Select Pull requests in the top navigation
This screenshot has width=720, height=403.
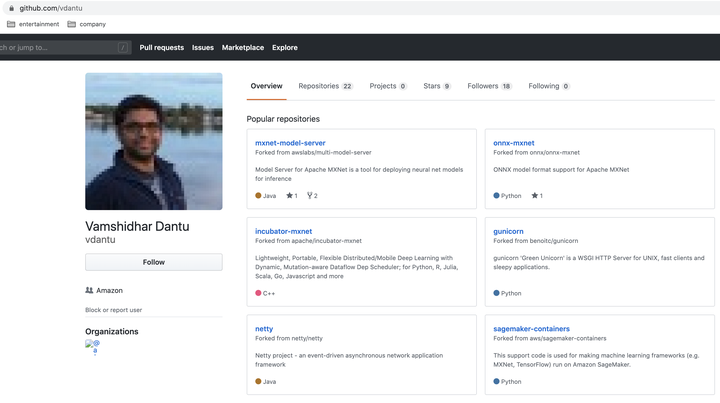click(161, 47)
